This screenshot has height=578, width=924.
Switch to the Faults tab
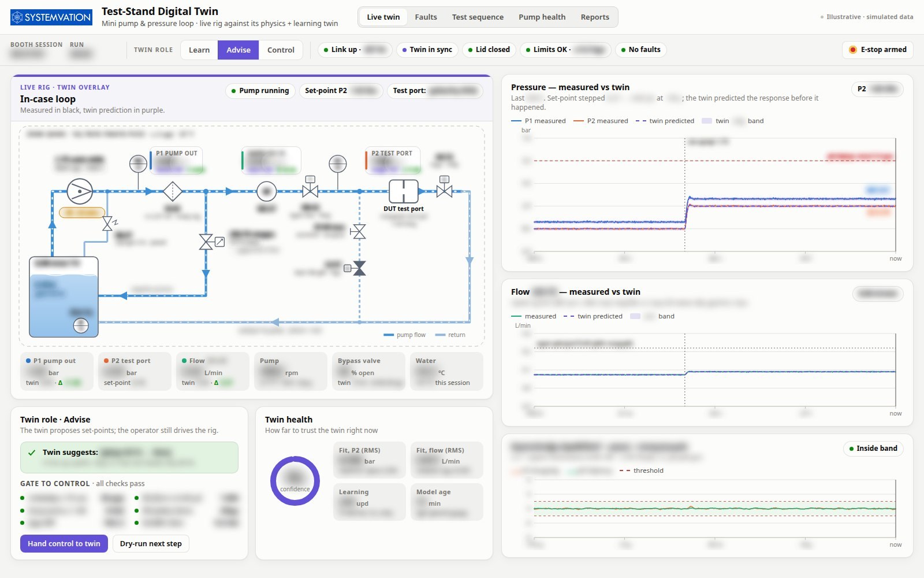click(x=426, y=17)
